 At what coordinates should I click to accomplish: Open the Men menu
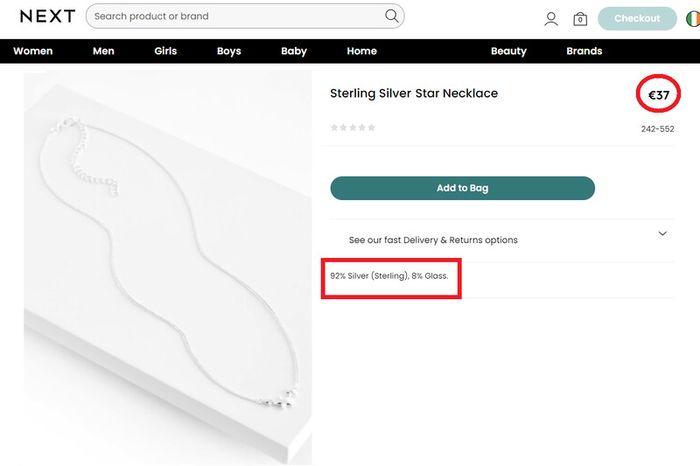tap(104, 51)
